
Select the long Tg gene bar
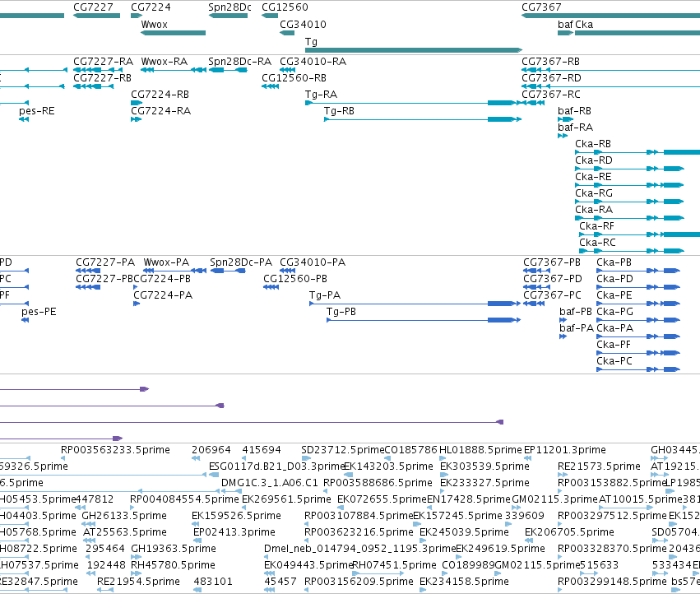point(414,50)
